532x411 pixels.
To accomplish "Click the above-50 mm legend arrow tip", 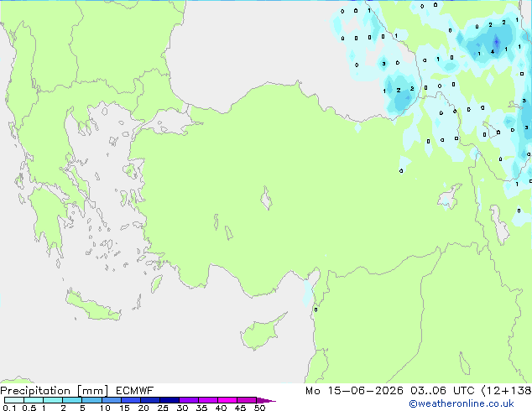I will [x=266, y=401].
